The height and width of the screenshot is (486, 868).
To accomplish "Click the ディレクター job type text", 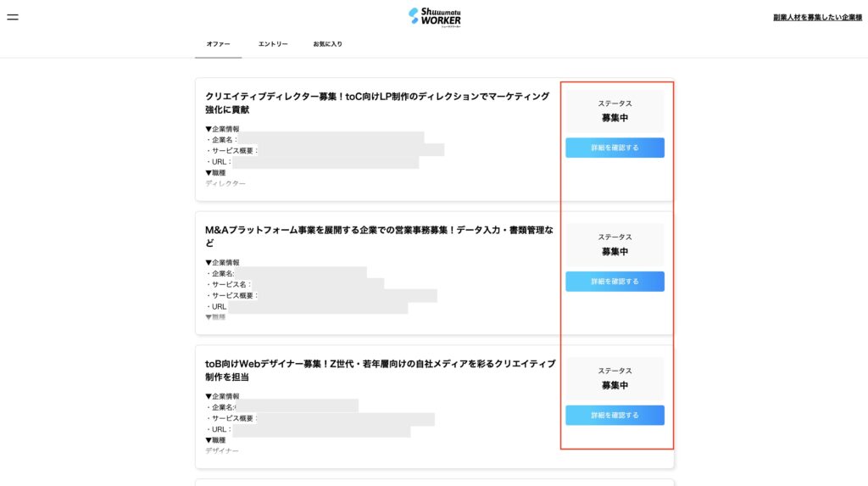I will click(225, 183).
